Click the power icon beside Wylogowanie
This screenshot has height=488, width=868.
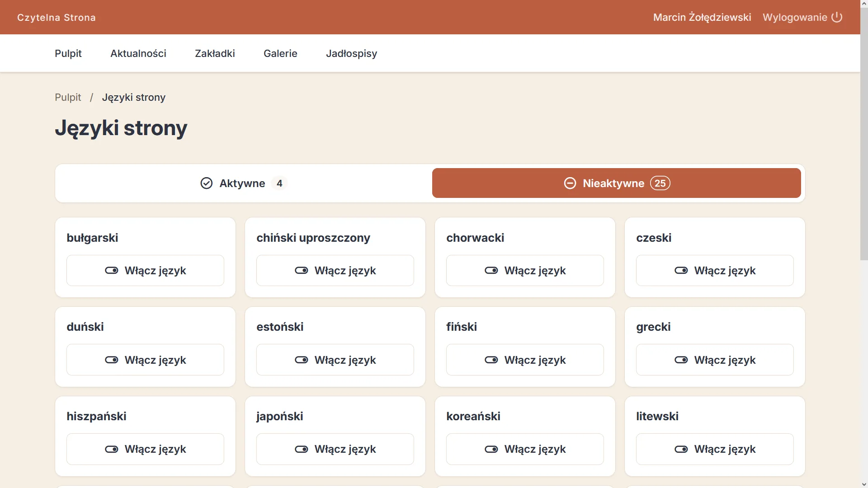pos(837,17)
